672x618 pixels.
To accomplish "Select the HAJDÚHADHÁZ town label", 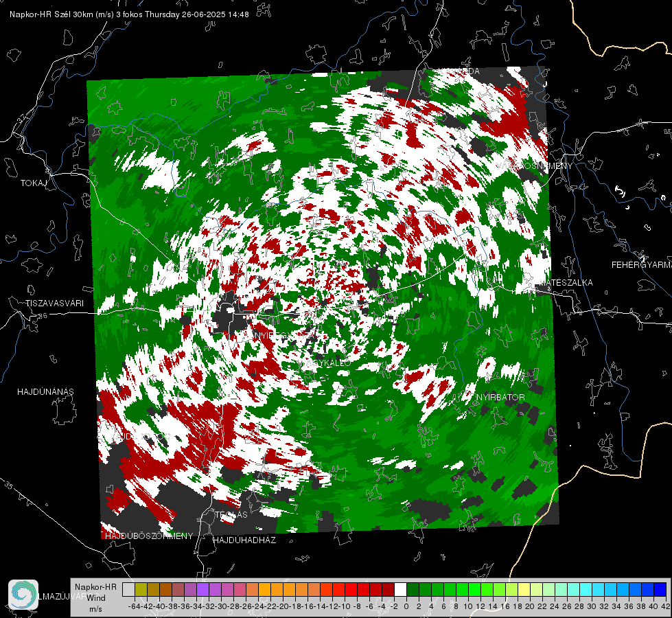I will click(x=244, y=540).
